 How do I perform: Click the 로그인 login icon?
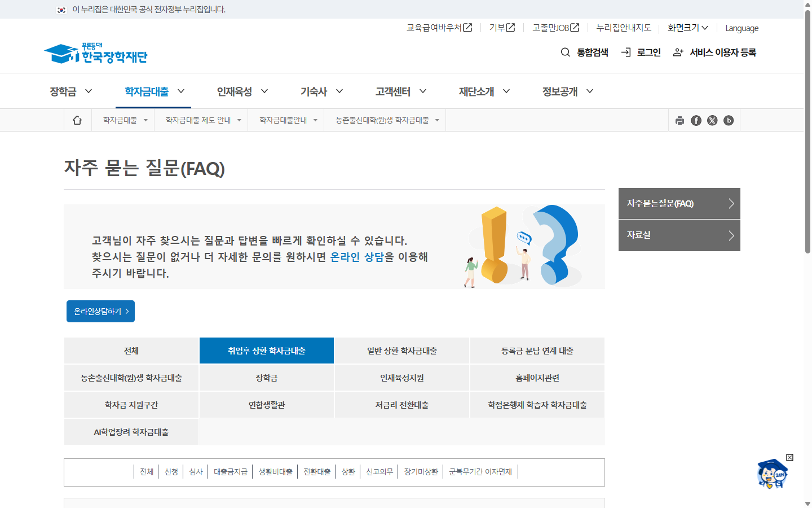point(626,52)
